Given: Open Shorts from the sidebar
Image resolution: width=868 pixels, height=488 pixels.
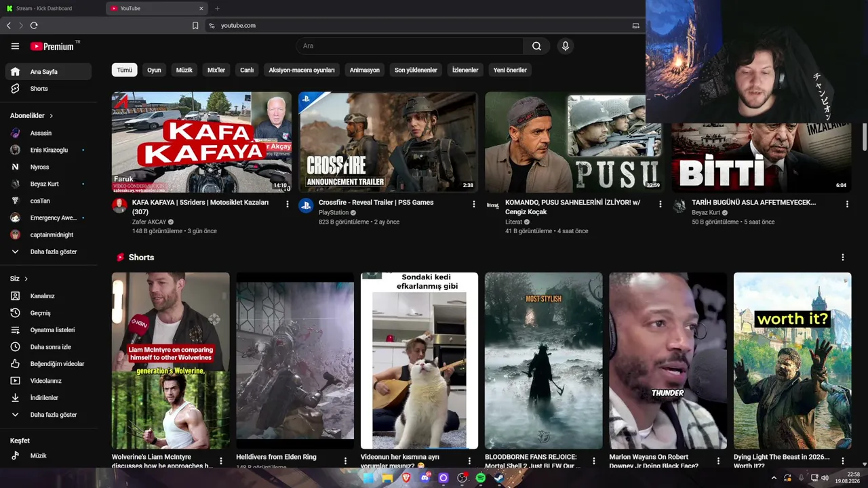Looking at the screenshot, I should point(48,89).
